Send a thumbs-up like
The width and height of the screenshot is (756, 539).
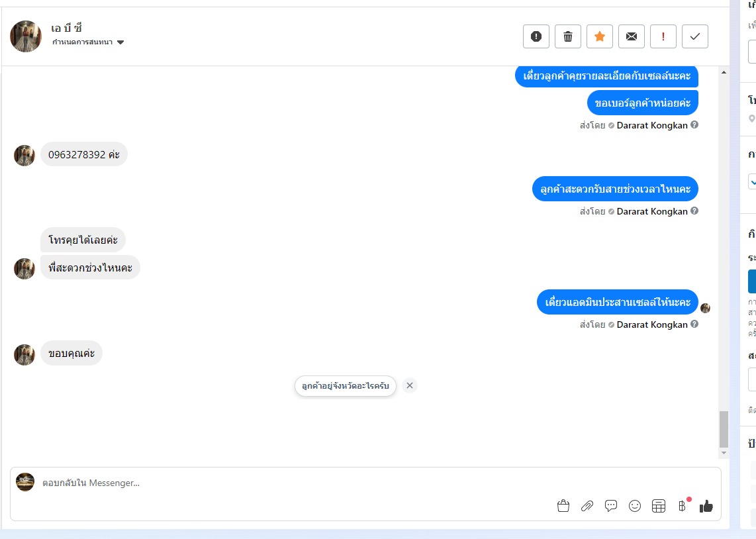pos(706,506)
